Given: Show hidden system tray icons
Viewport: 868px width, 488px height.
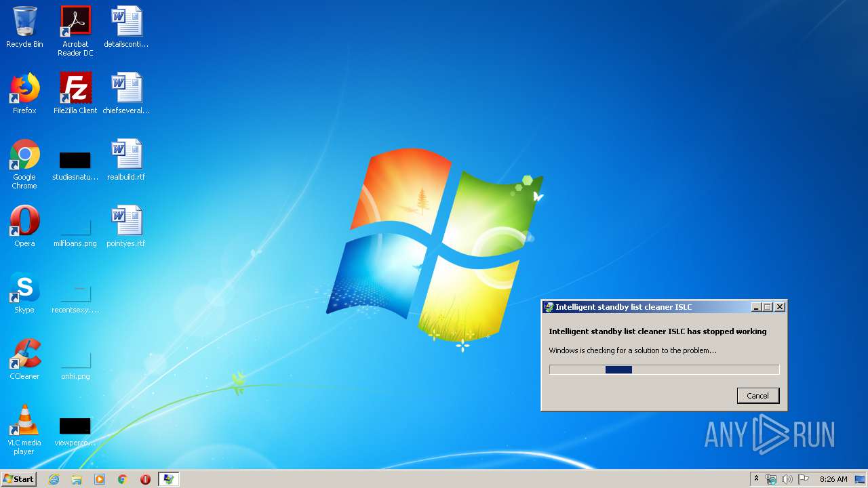Looking at the screenshot, I should click(756, 479).
